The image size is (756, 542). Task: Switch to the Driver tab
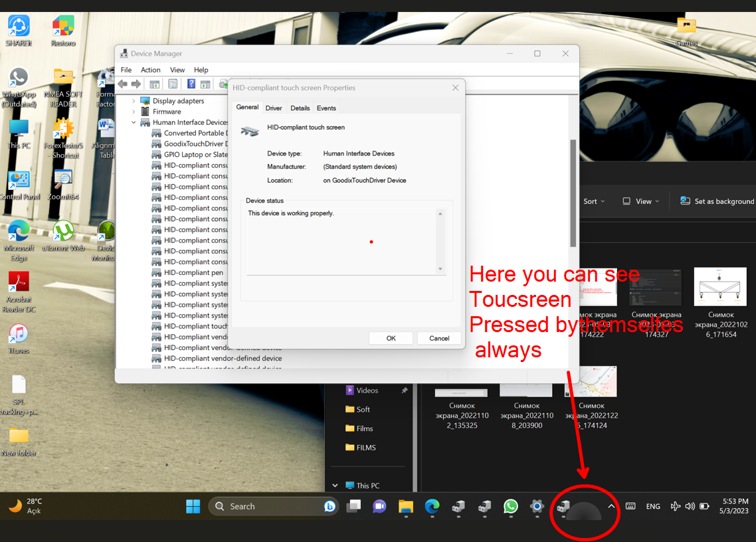(274, 108)
